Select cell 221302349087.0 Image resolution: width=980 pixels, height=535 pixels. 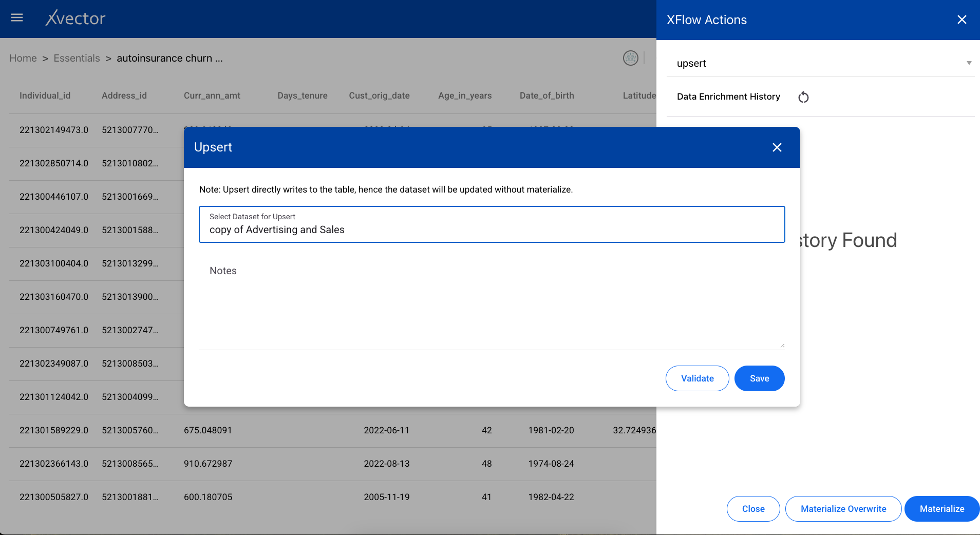tap(54, 364)
